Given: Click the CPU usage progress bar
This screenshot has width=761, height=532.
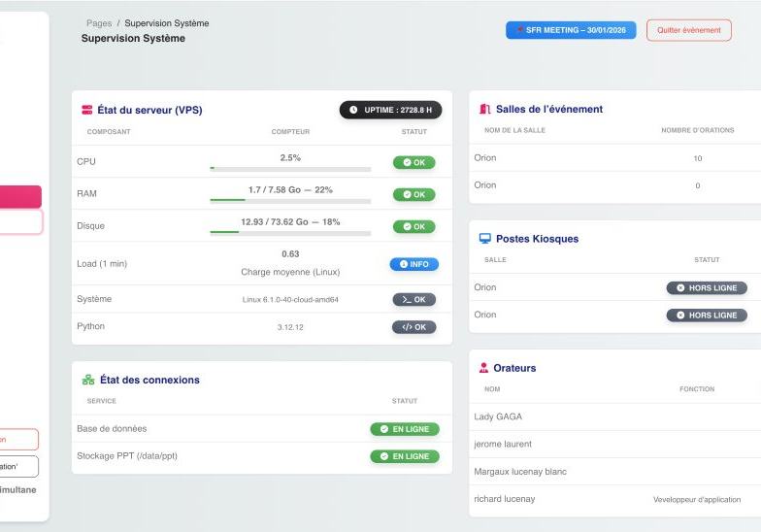Looking at the screenshot, I should tap(290, 169).
